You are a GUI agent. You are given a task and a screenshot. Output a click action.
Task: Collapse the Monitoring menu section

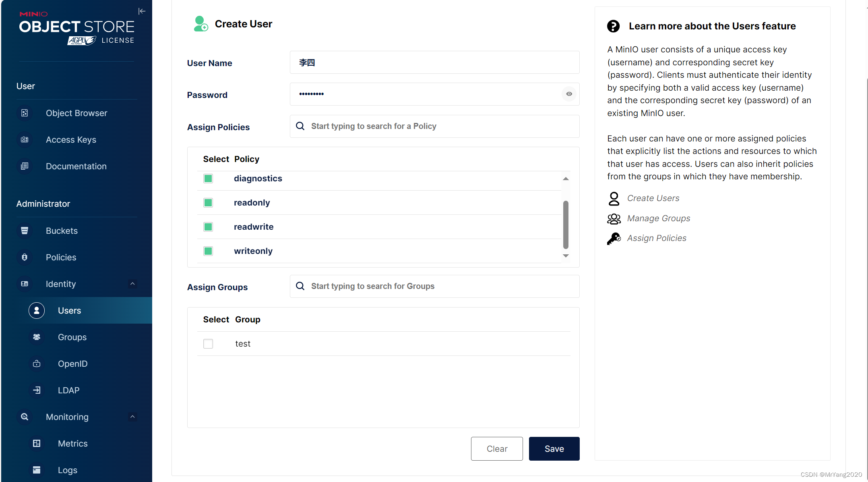(x=132, y=417)
